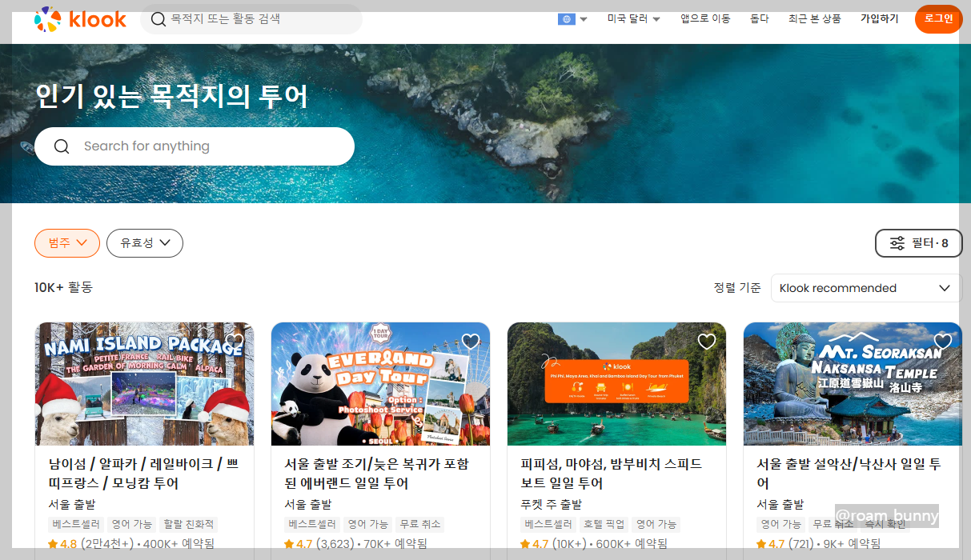Open the 필터 · 8 filter button

[919, 243]
